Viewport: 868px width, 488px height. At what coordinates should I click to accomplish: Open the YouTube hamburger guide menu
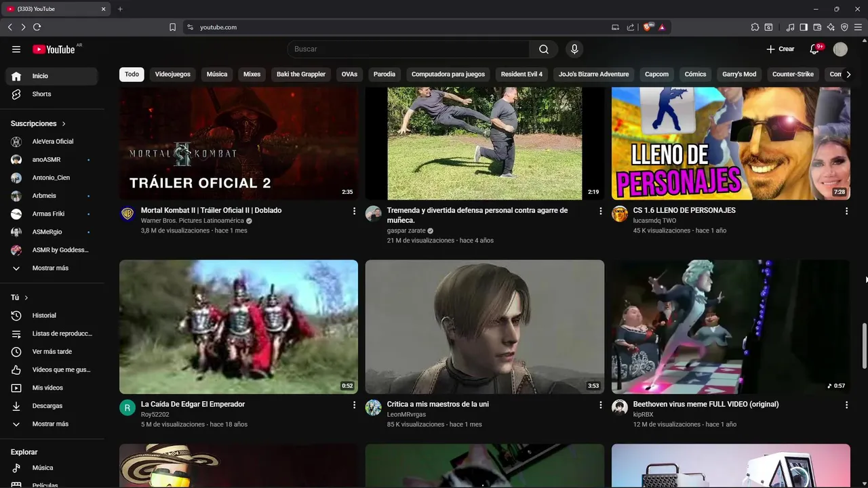[x=16, y=49]
